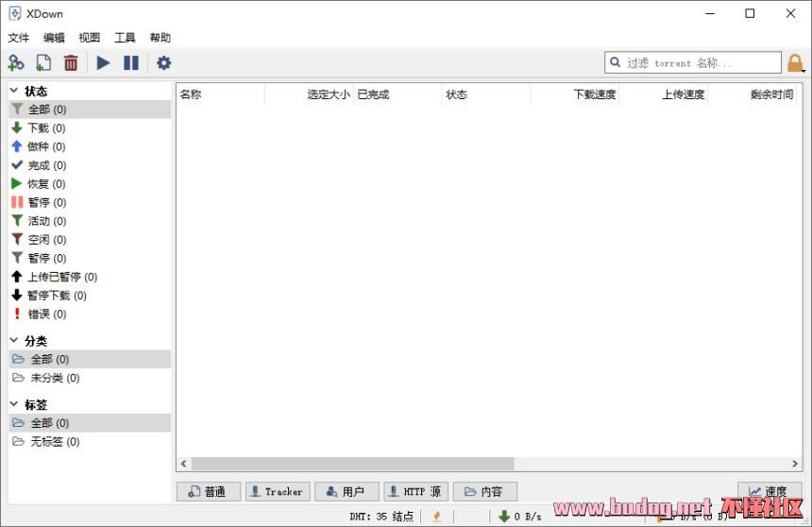Click the 0 B/s download speed indicator
812x527 pixels.
coord(520,516)
